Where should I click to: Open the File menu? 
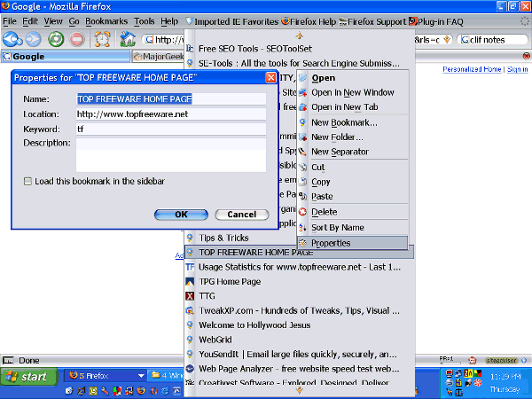(x=10, y=21)
